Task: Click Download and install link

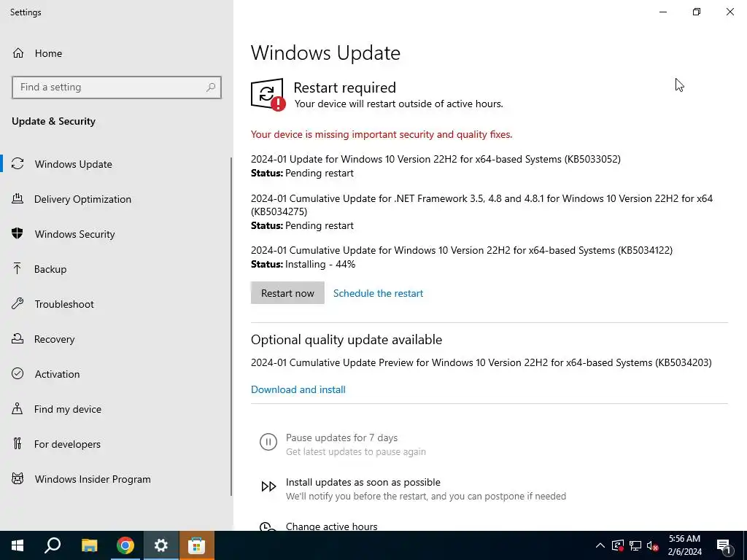Action: point(298,389)
